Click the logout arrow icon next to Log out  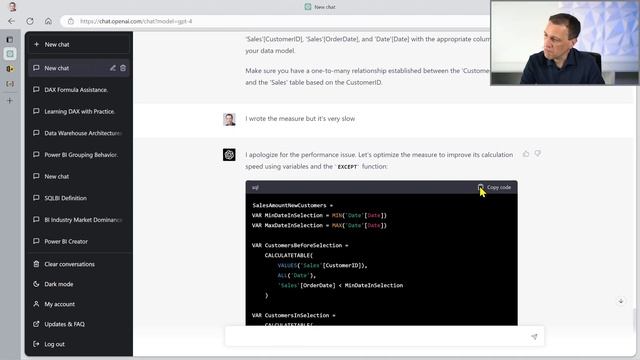(x=36, y=344)
